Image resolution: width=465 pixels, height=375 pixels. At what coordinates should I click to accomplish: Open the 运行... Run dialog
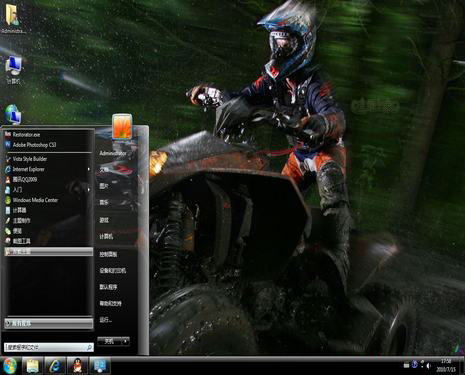click(x=105, y=320)
